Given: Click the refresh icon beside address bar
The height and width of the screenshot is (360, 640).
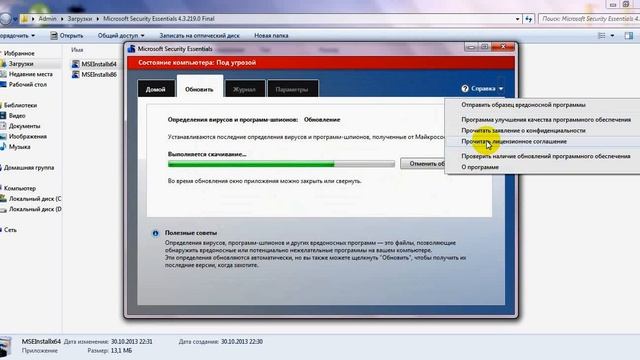Looking at the screenshot, I should [529, 19].
